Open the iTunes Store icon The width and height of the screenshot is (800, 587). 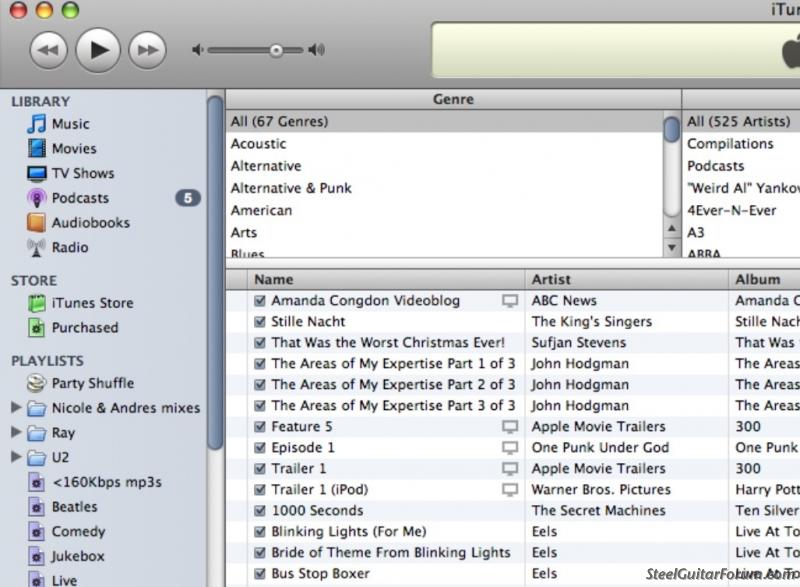36,303
